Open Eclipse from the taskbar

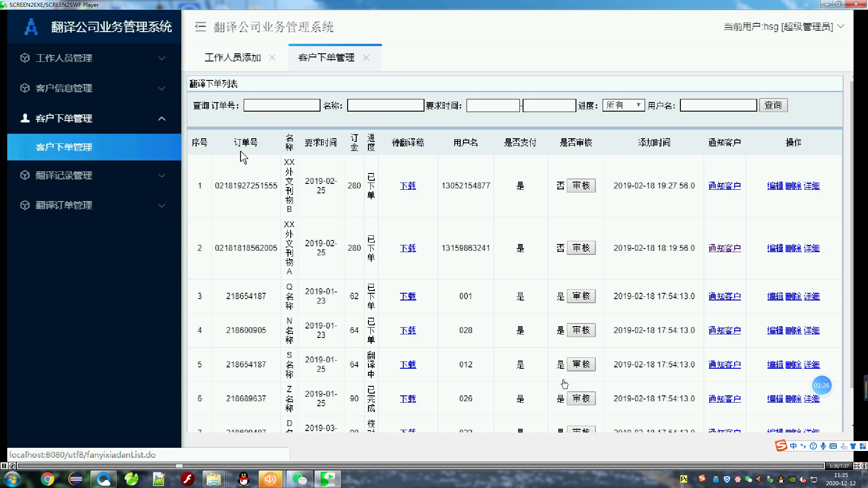75,479
